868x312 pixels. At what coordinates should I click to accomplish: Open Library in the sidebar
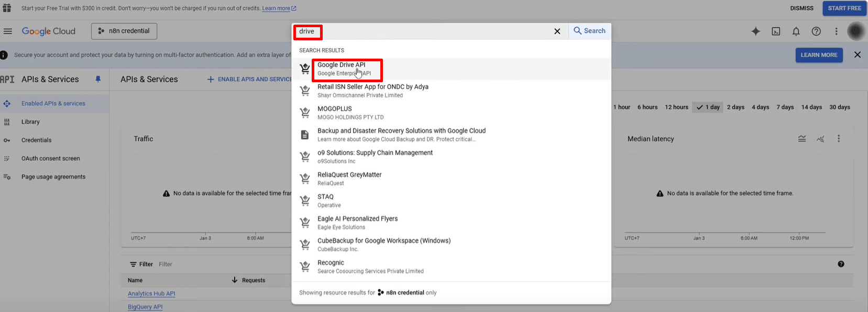(30, 122)
